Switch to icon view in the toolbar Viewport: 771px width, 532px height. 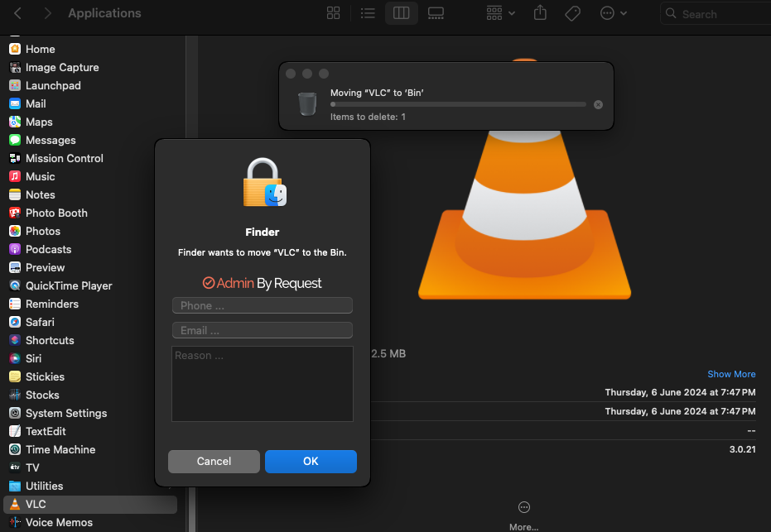[334, 13]
